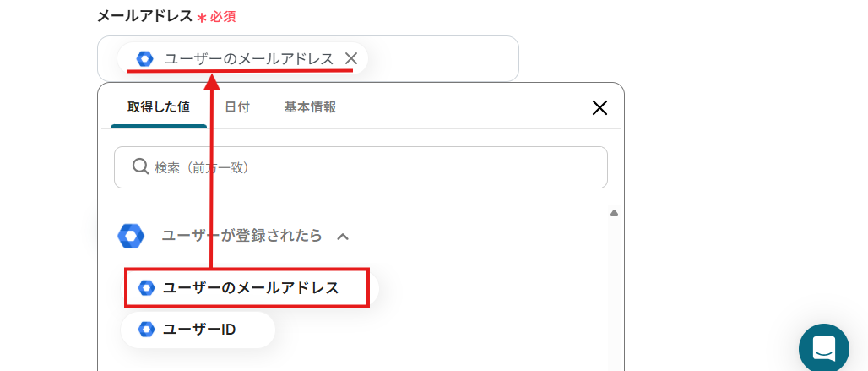The image size is (868, 371).
Task: Click the hexagon icon on the ユーザーID option
Action: (x=146, y=330)
